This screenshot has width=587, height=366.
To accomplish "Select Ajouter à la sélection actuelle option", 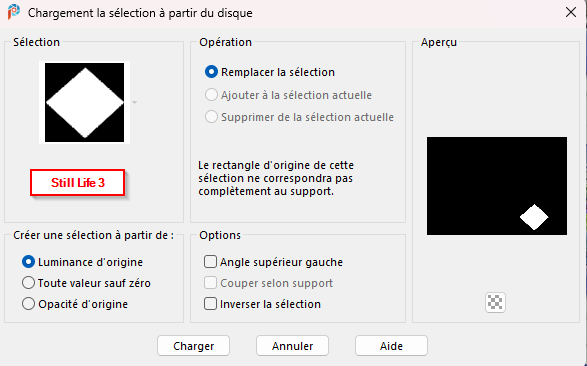I will pos(211,95).
